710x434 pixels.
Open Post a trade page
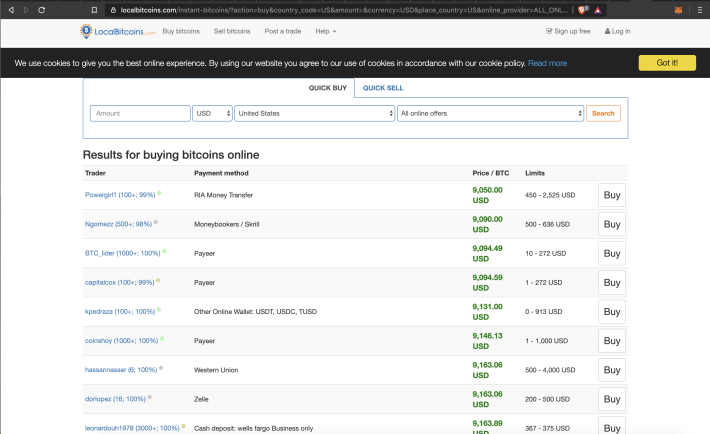pyautogui.click(x=283, y=31)
